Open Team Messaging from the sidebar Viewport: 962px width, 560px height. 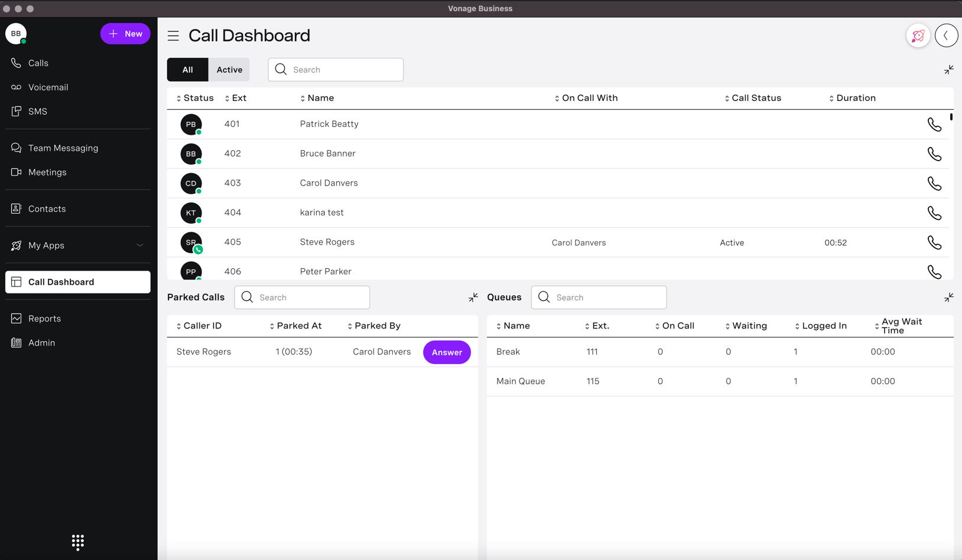click(x=63, y=148)
